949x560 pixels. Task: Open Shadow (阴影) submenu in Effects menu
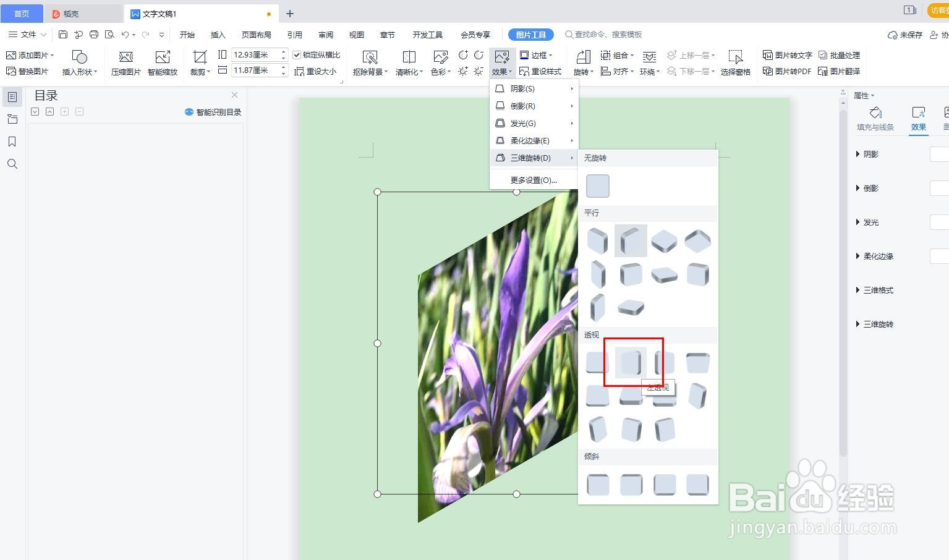534,88
